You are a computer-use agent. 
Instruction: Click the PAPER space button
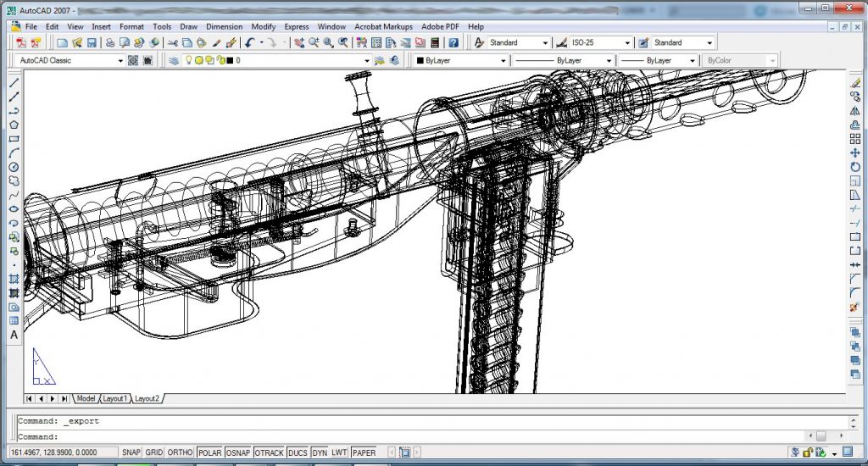point(364,452)
